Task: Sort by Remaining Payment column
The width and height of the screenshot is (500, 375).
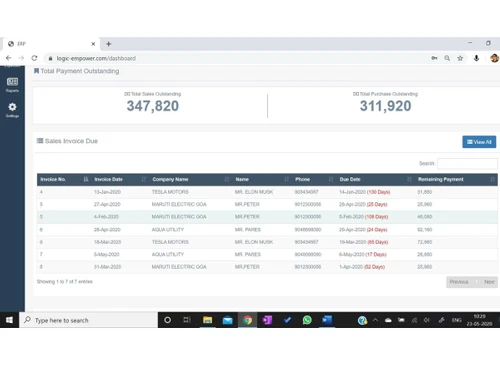Action: click(456, 179)
